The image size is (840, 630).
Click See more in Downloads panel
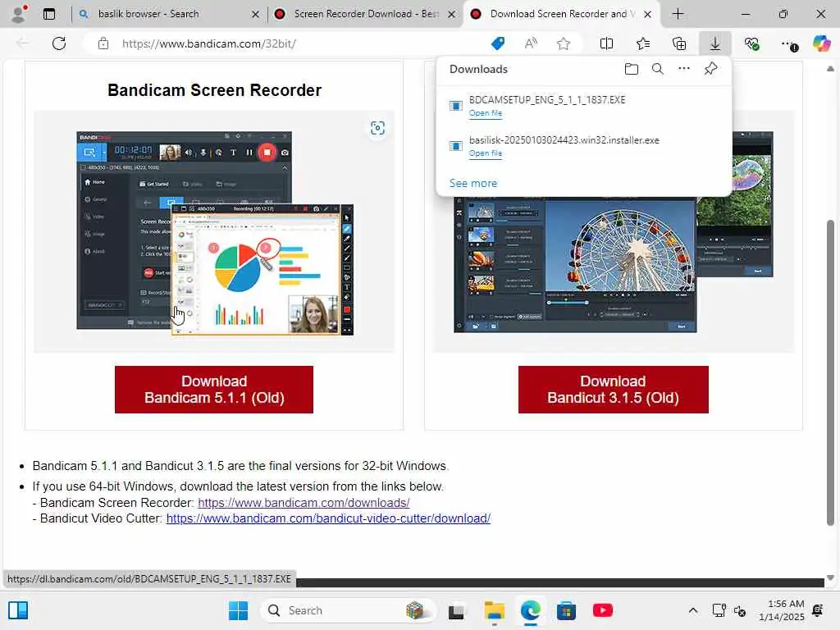(x=473, y=183)
